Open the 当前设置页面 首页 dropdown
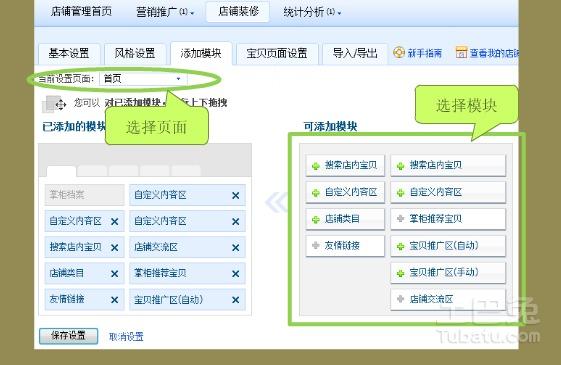The height and width of the screenshot is (365, 561). [x=143, y=78]
